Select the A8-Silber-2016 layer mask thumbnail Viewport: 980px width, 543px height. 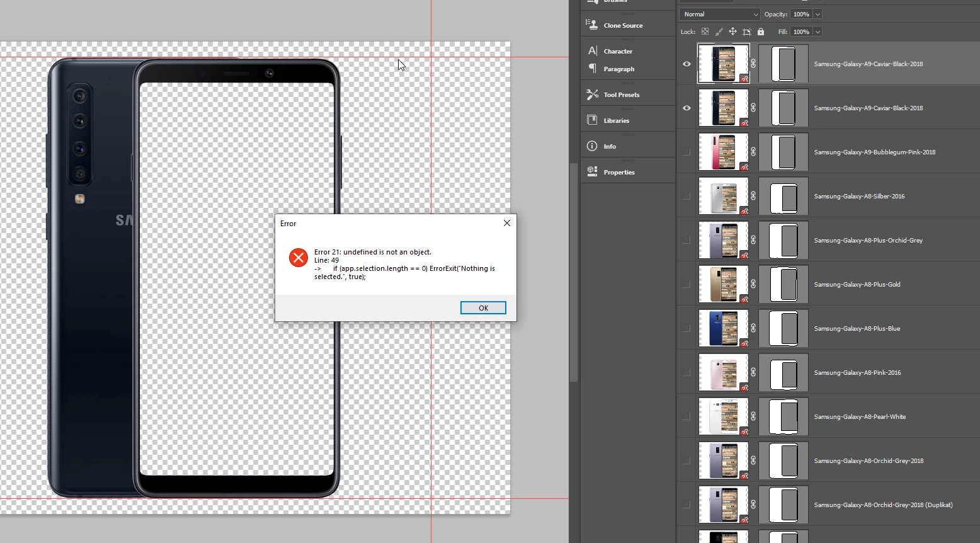(783, 196)
